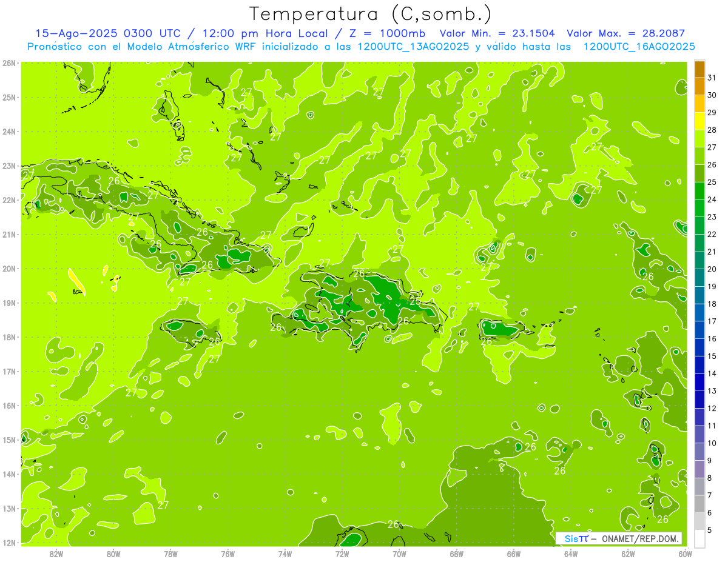Click the "78W" longitude axis label

[170, 554]
